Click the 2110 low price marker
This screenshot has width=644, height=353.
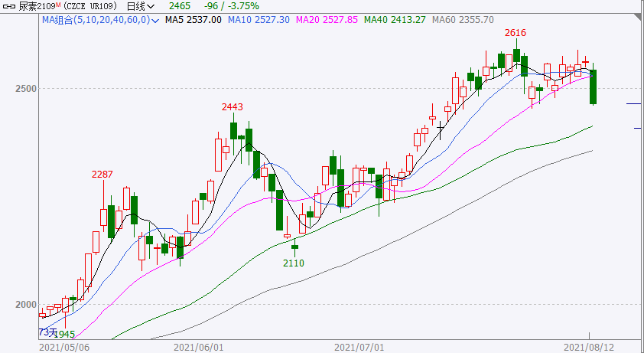click(x=294, y=263)
